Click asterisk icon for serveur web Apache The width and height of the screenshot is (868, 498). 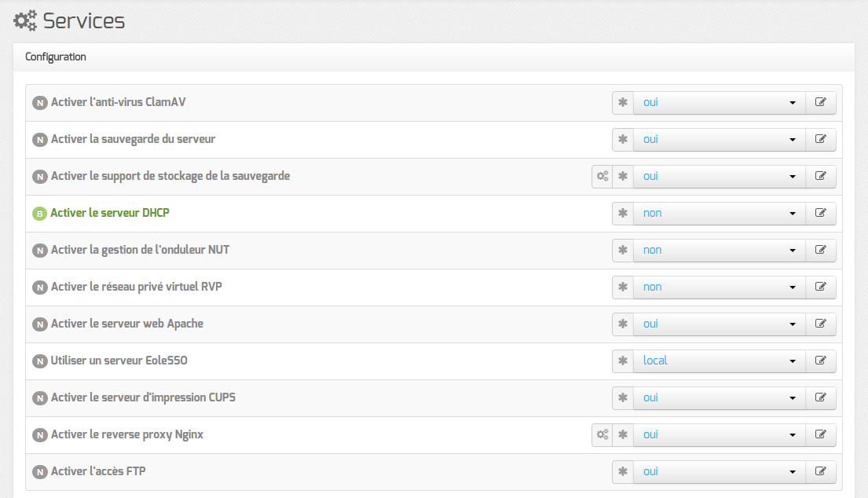pos(623,324)
